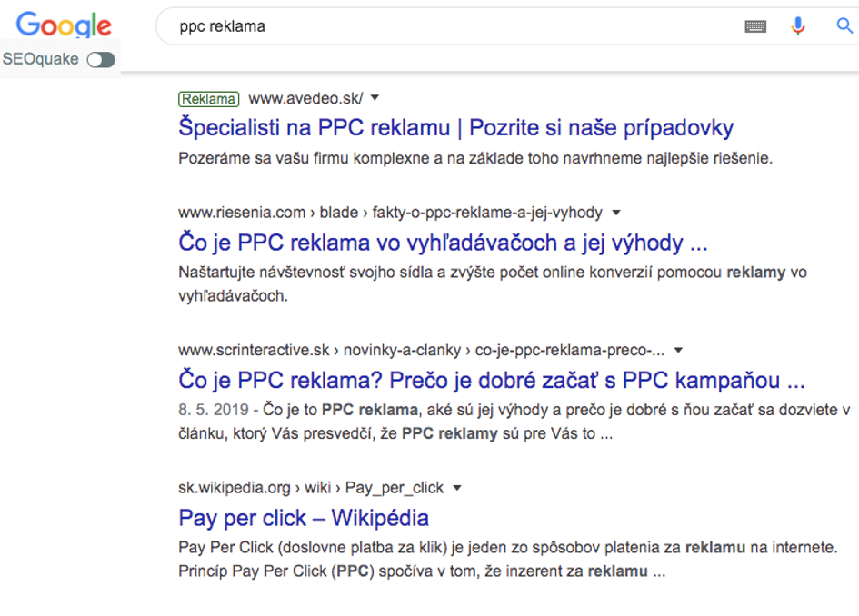The width and height of the screenshot is (859, 616).
Task: Click snippet starting Pay Per Click (doslovne
Action: pos(508,559)
